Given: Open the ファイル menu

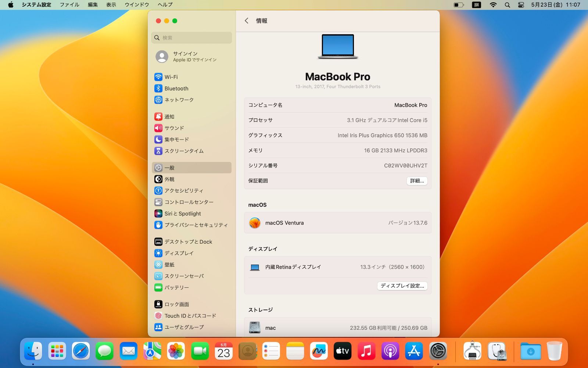Looking at the screenshot, I should coord(69,5).
